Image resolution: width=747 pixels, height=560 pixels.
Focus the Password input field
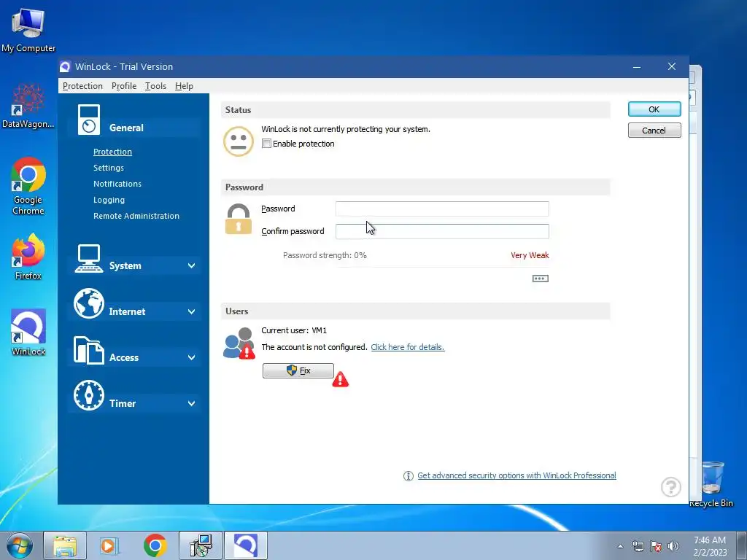tap(442, 209)
